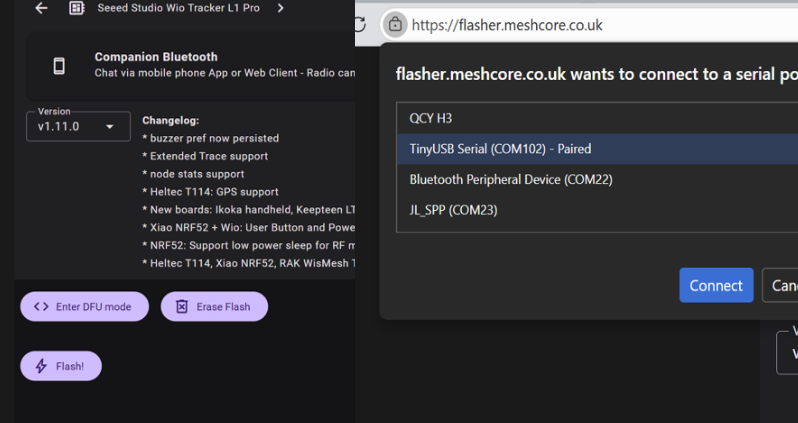Viewport: 798px width, 423px height.
Task: Click the code icon in Enter DFU mode
Action: [x=41, y=307]
